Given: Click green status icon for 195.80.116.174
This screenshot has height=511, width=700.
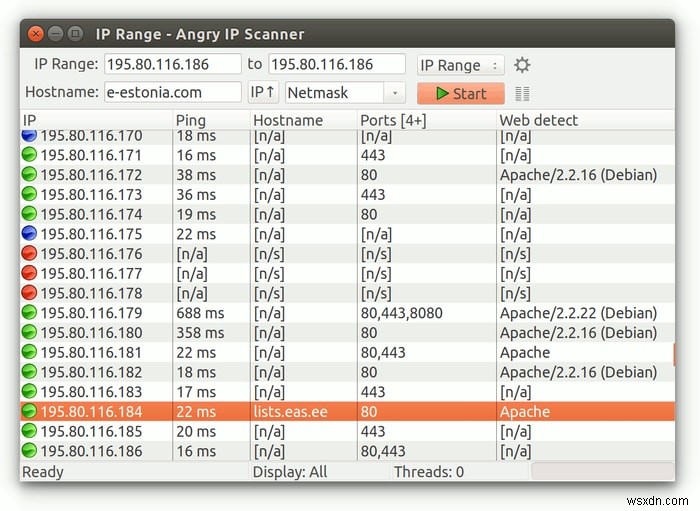Looking at the screenshot, I should [29, 213].
